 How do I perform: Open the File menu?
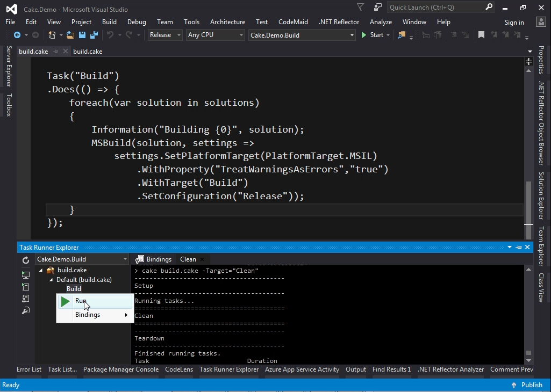tap(10, 22)
